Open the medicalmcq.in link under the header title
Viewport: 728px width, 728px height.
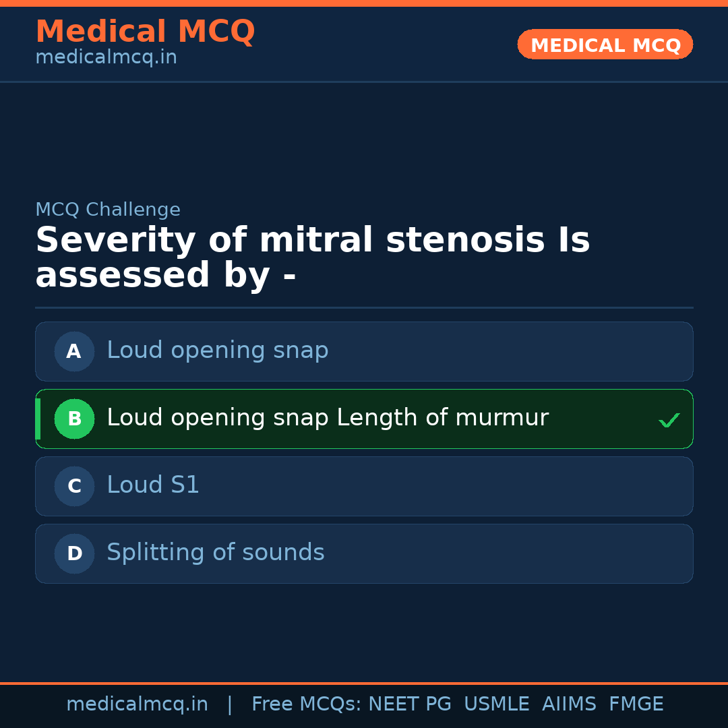pyautogui.click(x=106, y=57)
